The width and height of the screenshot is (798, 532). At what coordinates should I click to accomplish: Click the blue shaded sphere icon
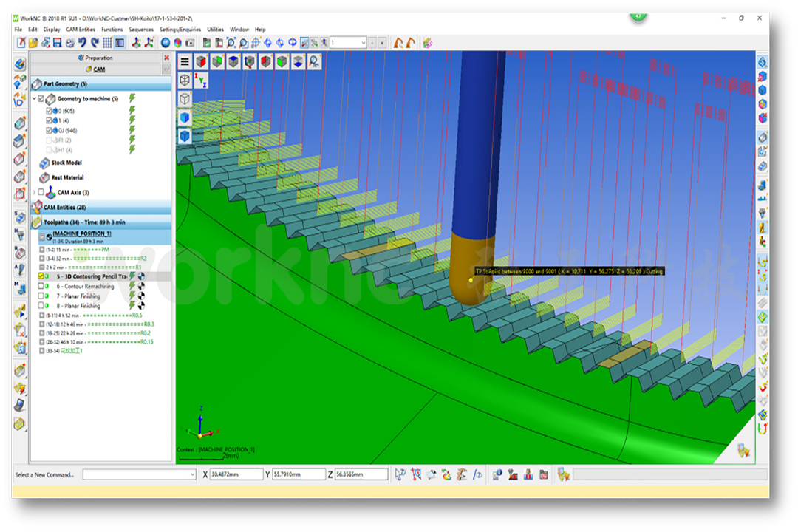point(166,43)
